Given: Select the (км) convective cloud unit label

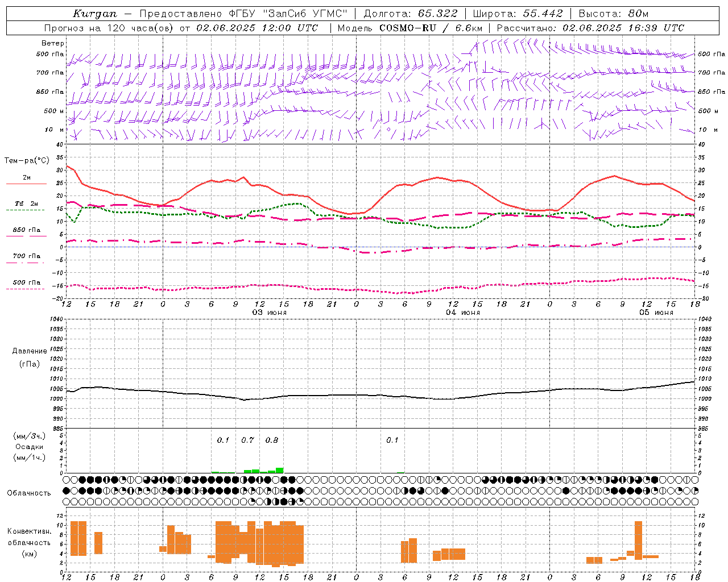Looking at the screenshot, I should point(30,554).
